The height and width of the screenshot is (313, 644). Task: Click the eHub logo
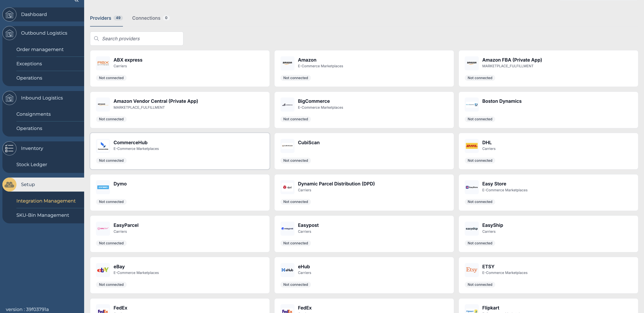coord(287,270)
